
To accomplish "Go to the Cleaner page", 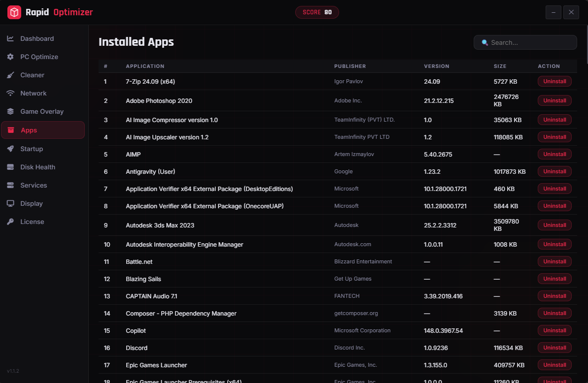I will pos(43,75).
